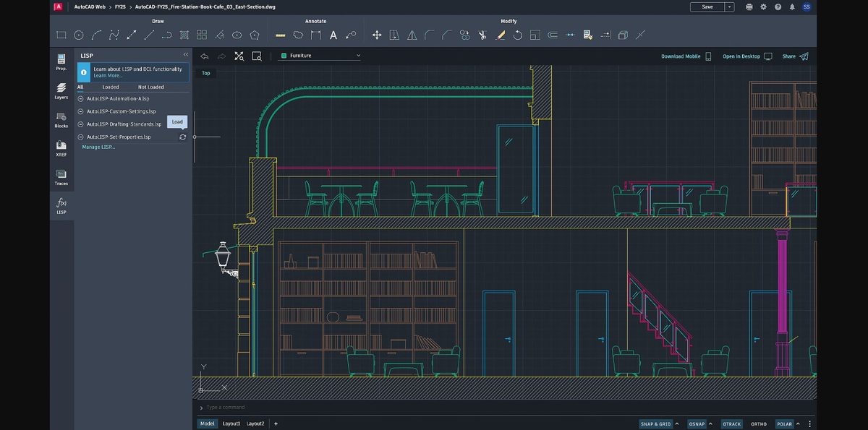Click the command line input field
The image size is (868, 430).
[504, 408]
